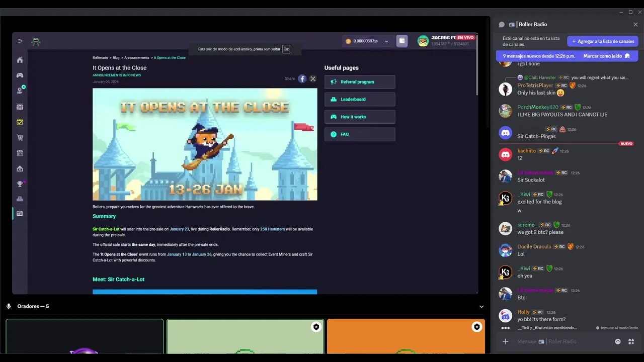
Task: Click the shield badge on orange speaker tile
Action: (476, 327)
